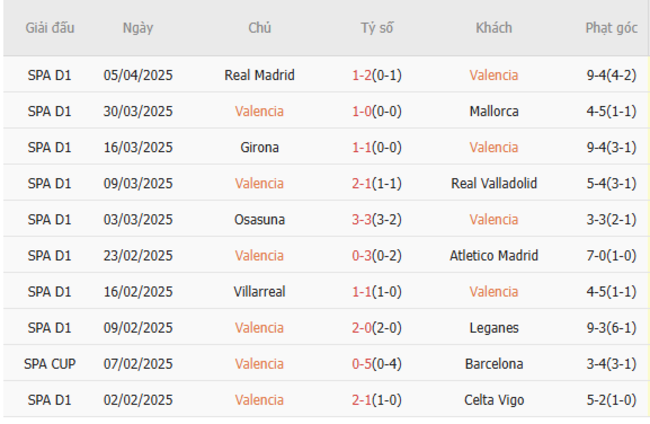Open the 0-5(0-4) score details

[377, 363]
